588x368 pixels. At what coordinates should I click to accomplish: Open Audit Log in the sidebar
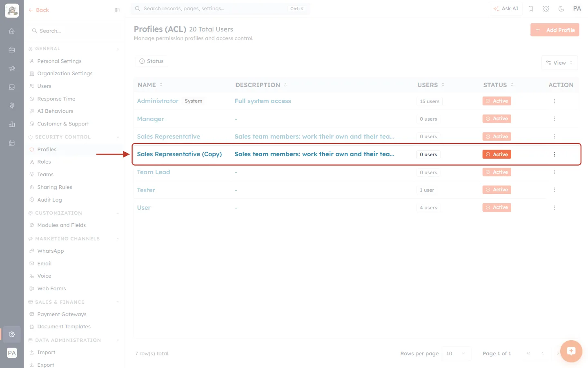tap(49, 200)
